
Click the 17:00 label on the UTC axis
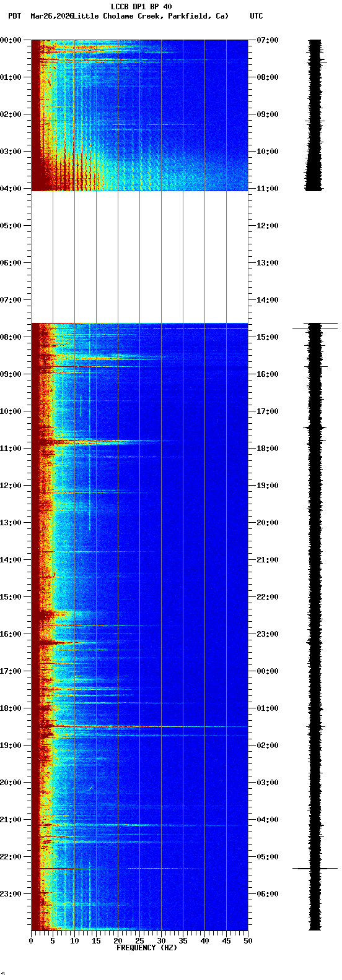point(268,411)
